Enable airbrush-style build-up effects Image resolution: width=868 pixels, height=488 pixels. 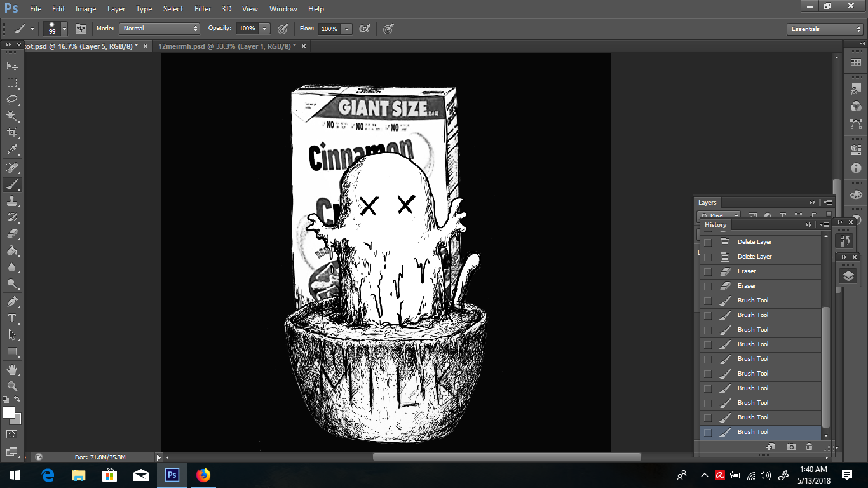[365, 29]
